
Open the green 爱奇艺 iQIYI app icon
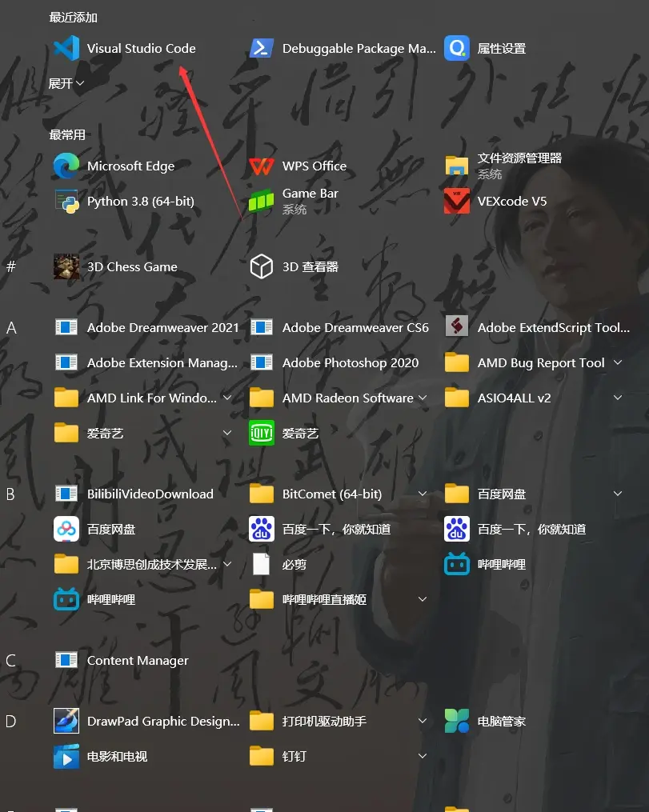point(262,433)
